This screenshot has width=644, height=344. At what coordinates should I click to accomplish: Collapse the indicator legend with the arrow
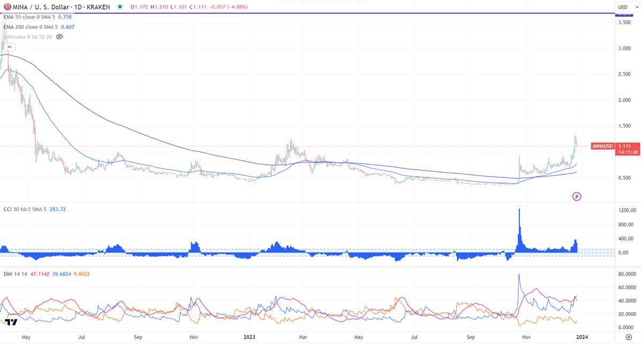(x=10, y=47)
